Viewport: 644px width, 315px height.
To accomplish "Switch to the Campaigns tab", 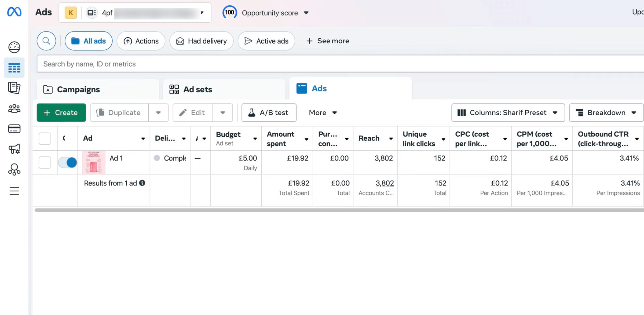I will click(x=78, y=89).
